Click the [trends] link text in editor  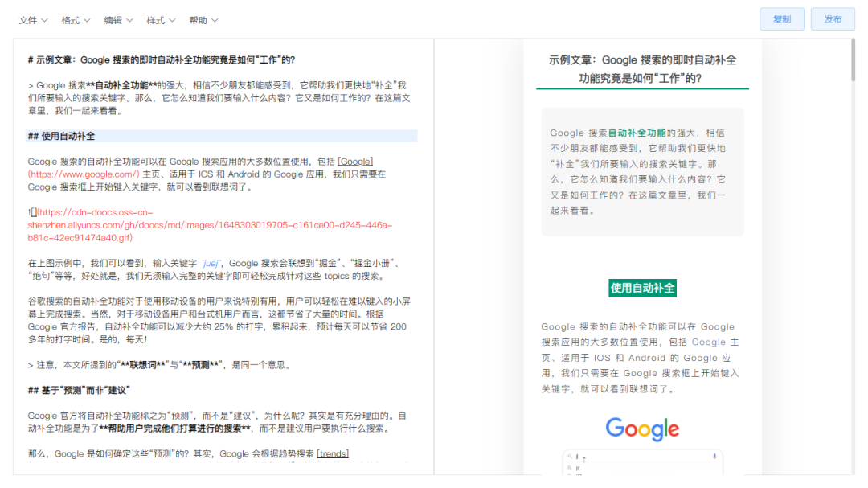[x=333, y=454]
